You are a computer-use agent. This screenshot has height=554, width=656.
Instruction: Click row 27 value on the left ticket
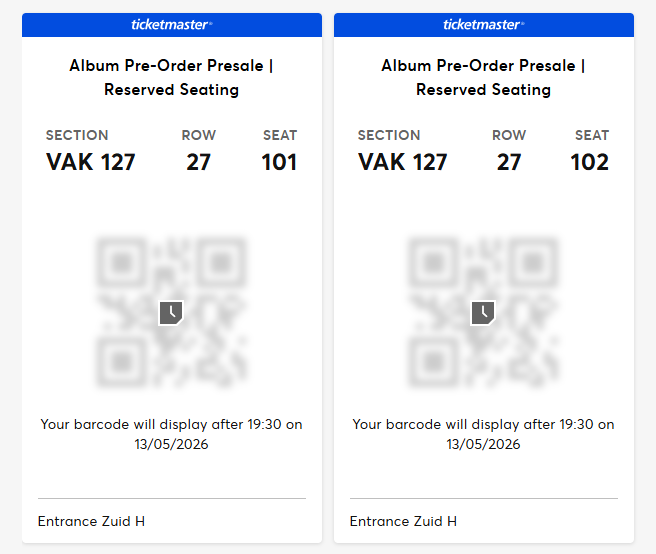click(x=199, y=162)
